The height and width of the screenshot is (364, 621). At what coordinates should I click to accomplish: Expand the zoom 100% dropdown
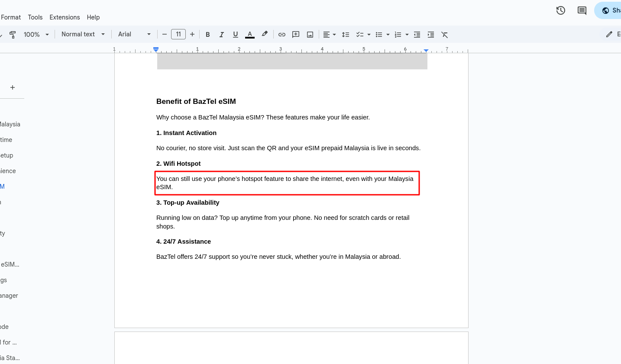coord(36,35)
